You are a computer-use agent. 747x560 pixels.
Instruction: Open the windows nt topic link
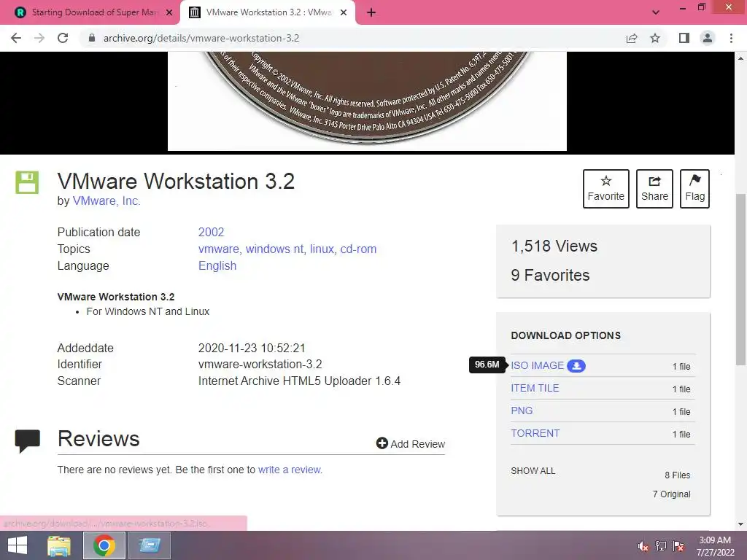pyautogui.click(x=274, y=249)
